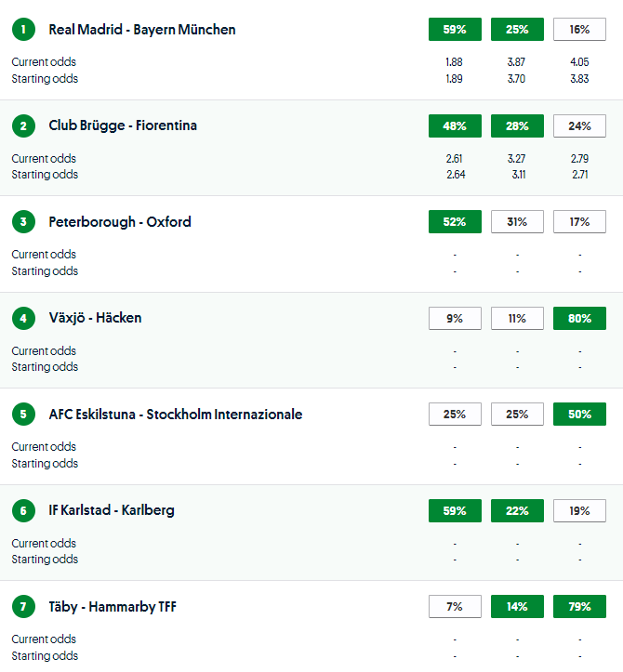Click the number 5 badge beside AFC Eskilstuna
This screenshot has height=672, width=623.
pos(22,415)
